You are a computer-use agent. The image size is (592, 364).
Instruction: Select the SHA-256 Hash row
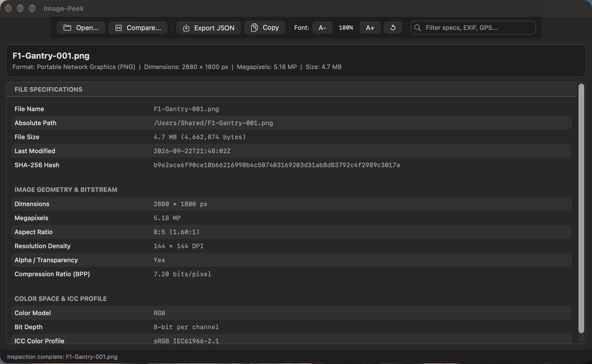tap(291, 165)
